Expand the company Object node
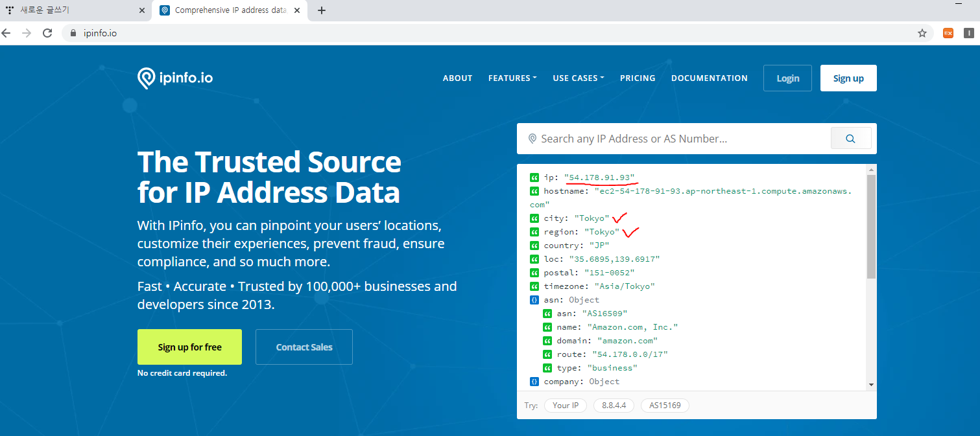This screenshot has width=980, height=436. (534, 382)
